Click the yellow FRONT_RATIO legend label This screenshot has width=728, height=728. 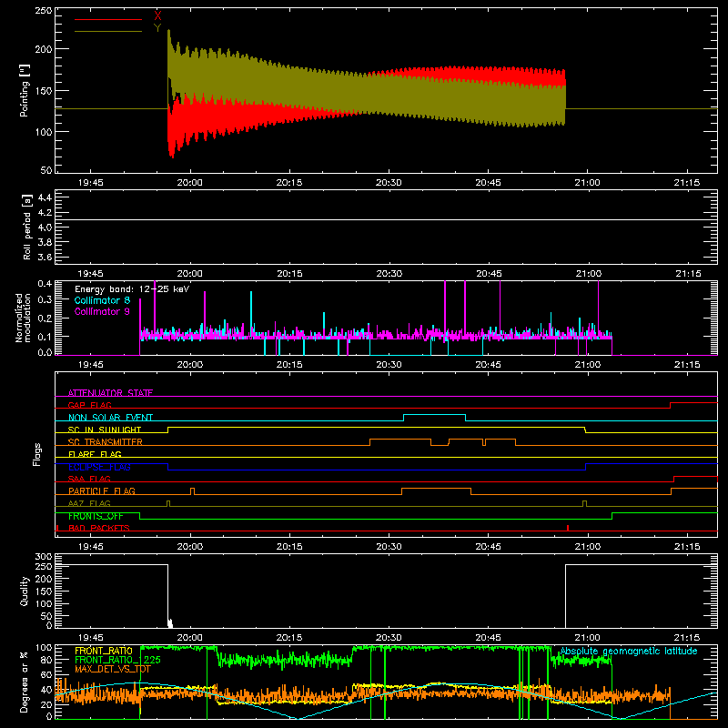pyautogui.click(x=104, y=651)
